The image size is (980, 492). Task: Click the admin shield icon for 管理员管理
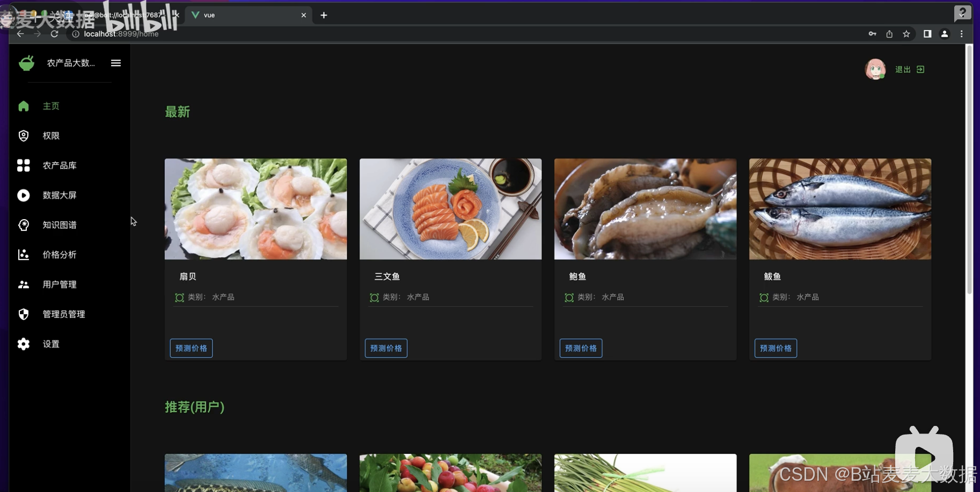click(x=23, y=314)
